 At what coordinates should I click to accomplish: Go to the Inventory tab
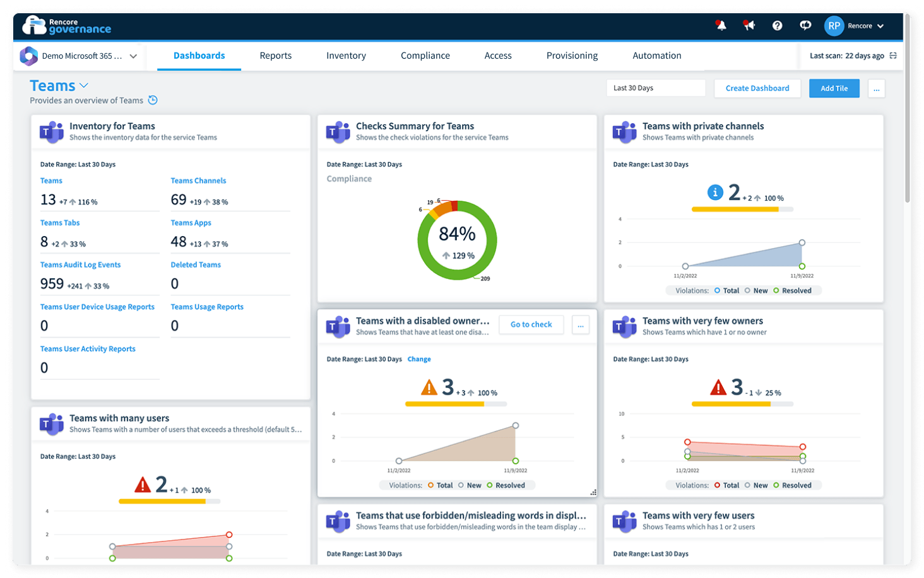click(346, 56)
